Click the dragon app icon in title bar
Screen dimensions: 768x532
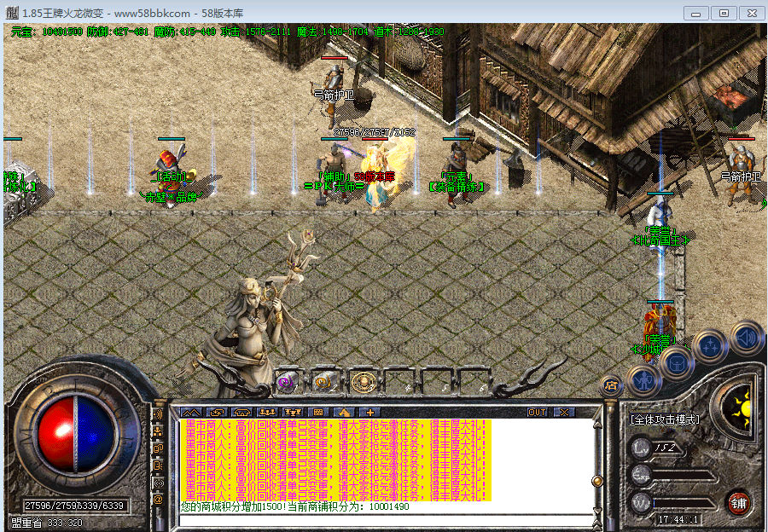coord(12,13)
